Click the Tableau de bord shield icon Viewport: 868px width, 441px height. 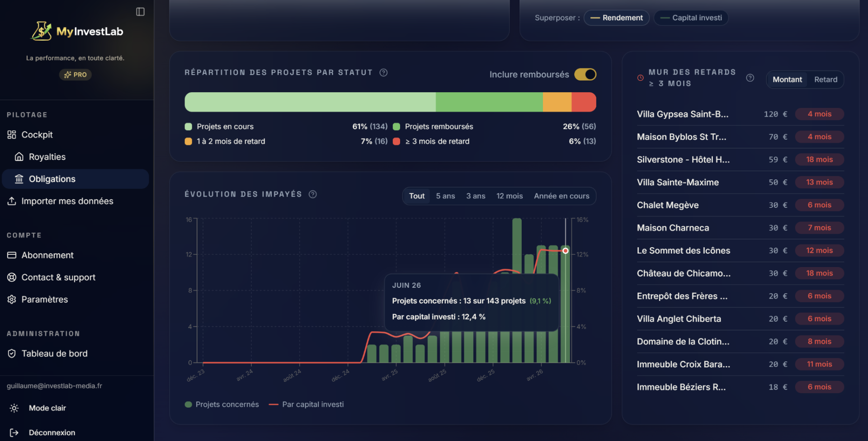click(12, 354)
